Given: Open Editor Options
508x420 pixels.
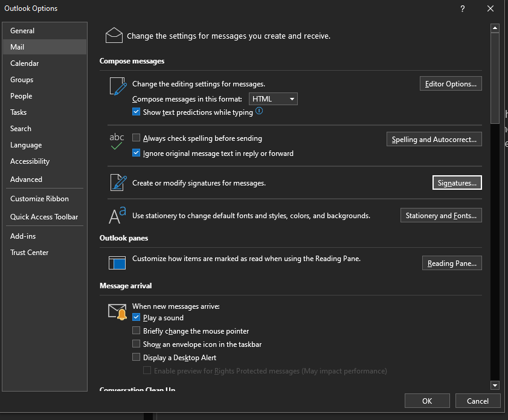Looking at the screenshot, I should 451,83.
